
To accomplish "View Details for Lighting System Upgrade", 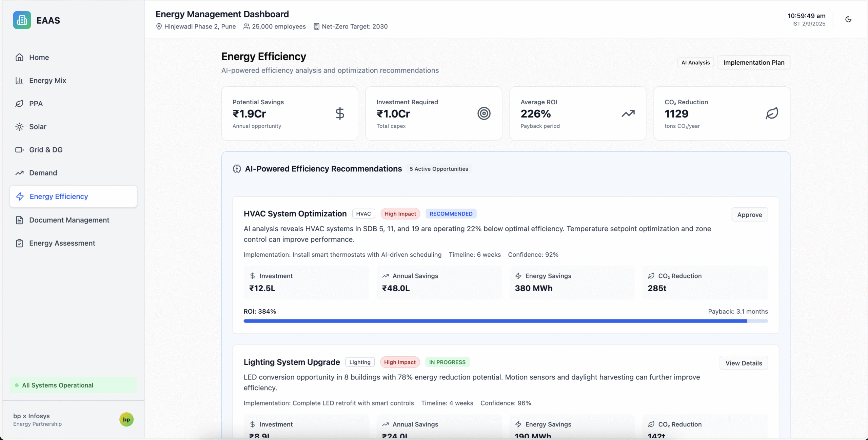I will 744,363.
